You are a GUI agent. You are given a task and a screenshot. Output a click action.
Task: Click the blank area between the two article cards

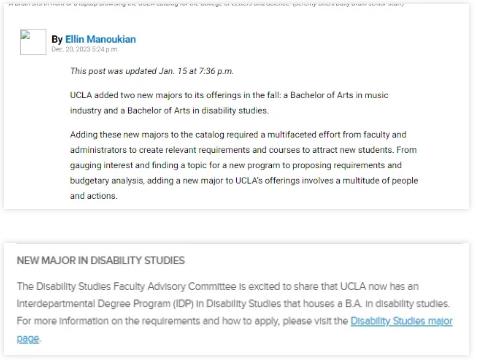237,227
